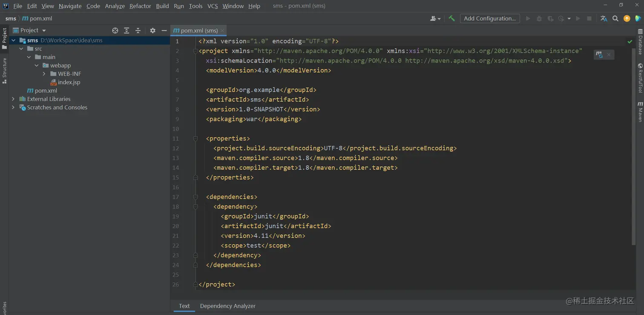The image size is (644, 315).
Task: Collapse all in Project panel
Action: coord(138,30)
